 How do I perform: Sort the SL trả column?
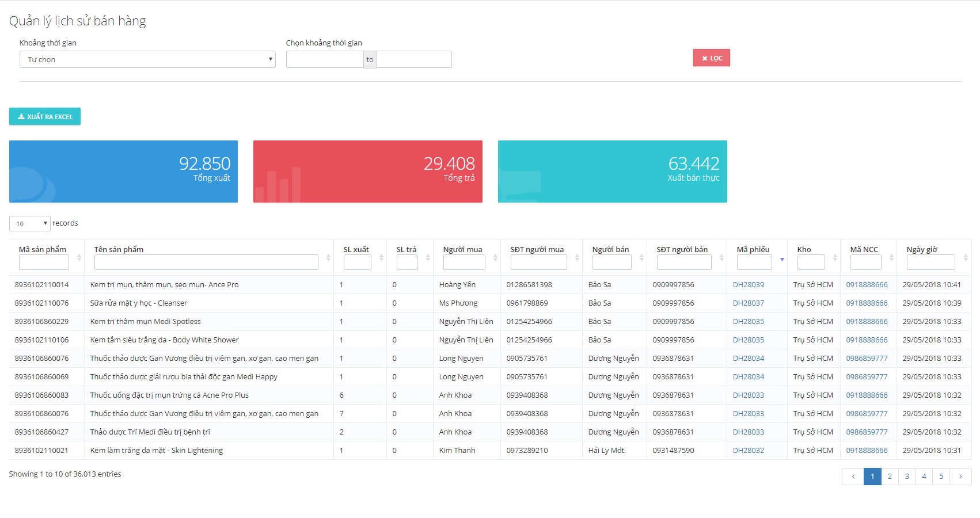[428, 258]
